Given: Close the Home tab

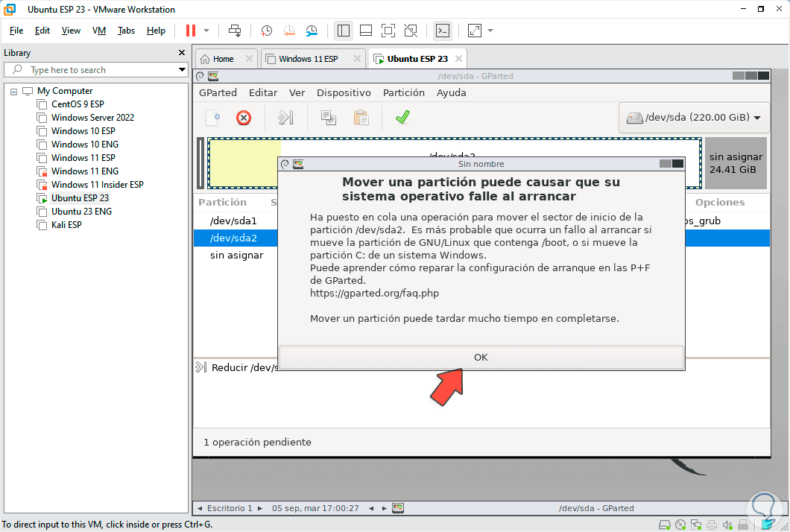Looking at the screenshot, I should (249, 58).
